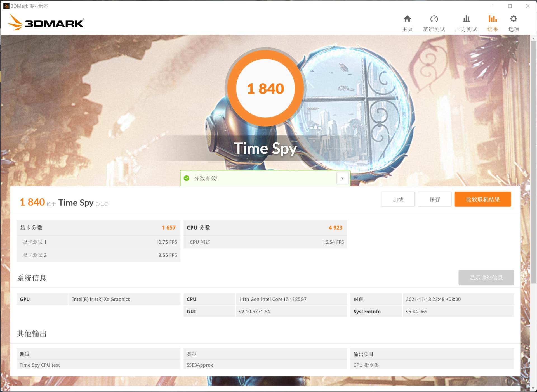Viewport: 537px width, 392px height.
Task: Click the 显卡测试 1 row label
Action: 35,242
